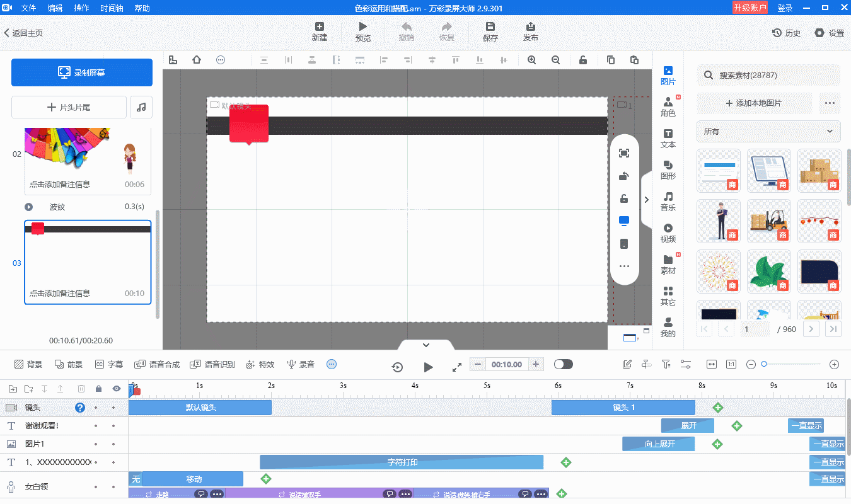
Task: Open the 所有 category dropdown
Action: 768,131
